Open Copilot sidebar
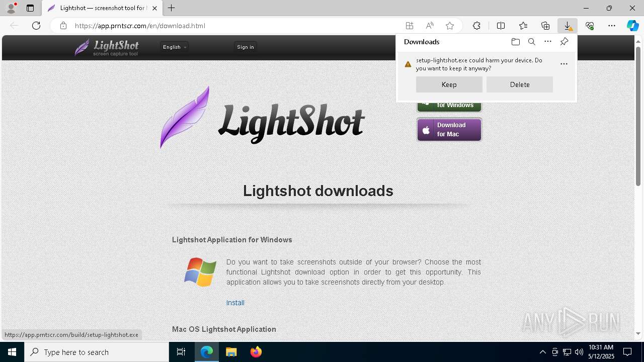Screen dimensions: 644x362 632,26
